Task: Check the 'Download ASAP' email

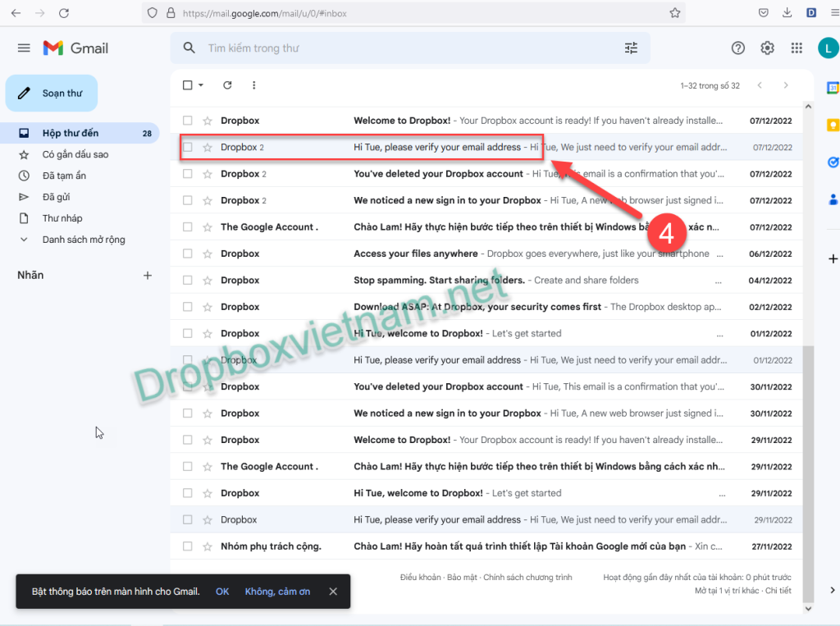Action: coord(188,307)
